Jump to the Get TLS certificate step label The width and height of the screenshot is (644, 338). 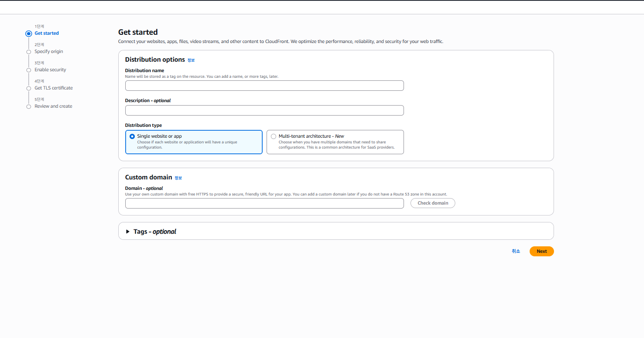click(53, 88)
